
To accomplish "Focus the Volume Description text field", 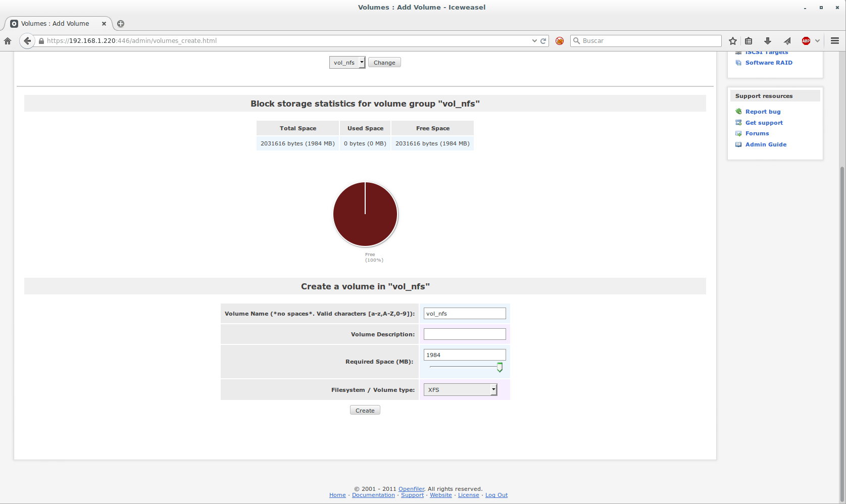I will [465, 334].
